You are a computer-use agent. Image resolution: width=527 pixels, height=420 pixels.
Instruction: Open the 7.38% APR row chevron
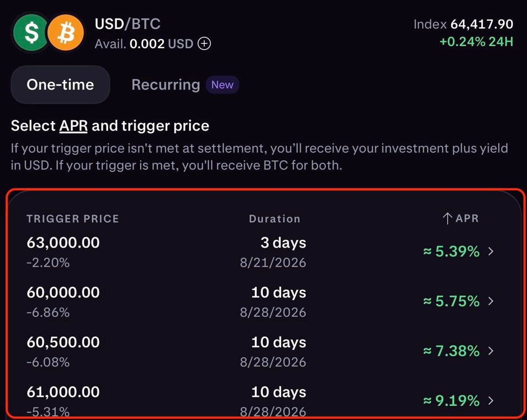[x=491, y=351]
